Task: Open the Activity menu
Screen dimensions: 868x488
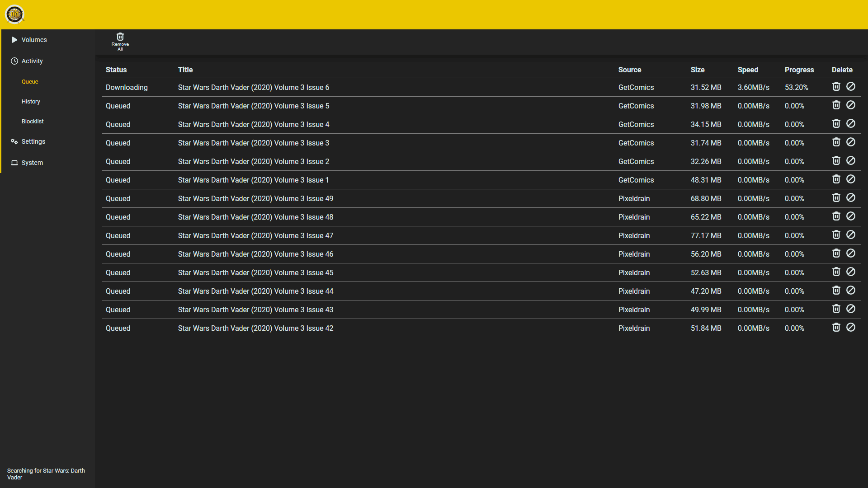Action: click(32, 61)
